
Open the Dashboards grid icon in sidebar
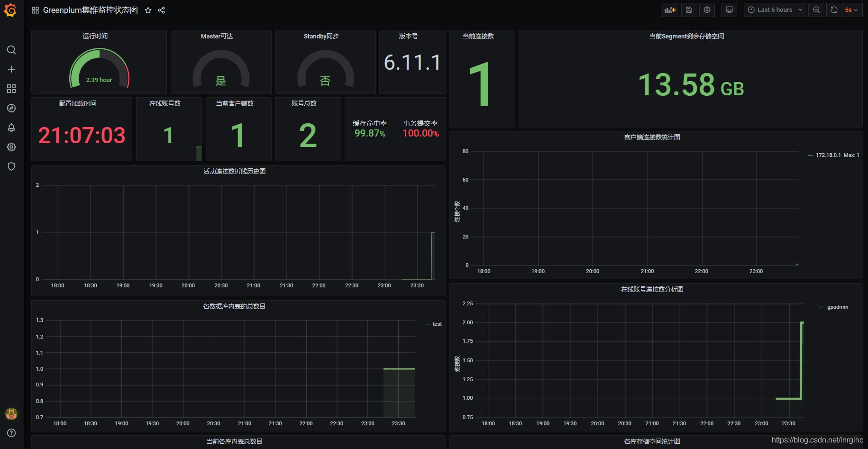pos(11,89)
